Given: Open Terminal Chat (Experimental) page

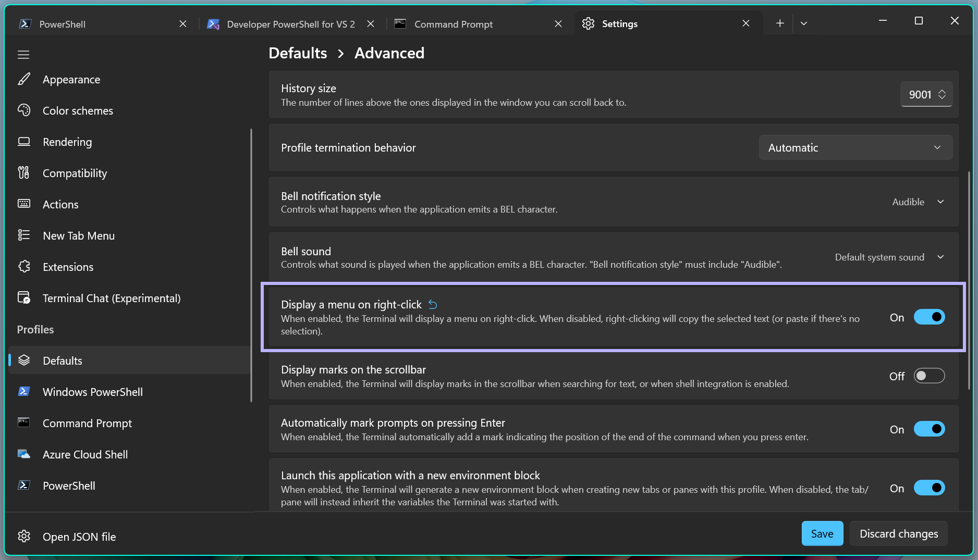Looking at the screenshot, I should pos(129,298).
